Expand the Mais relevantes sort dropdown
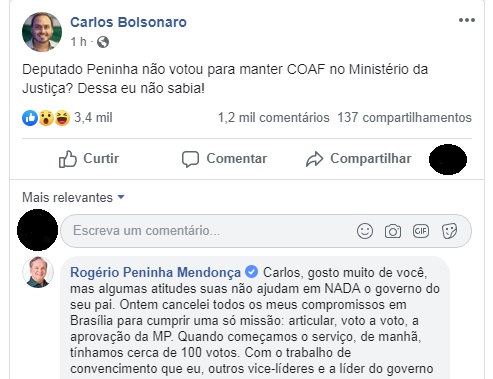Screen dimensions: 493x379 73,197
